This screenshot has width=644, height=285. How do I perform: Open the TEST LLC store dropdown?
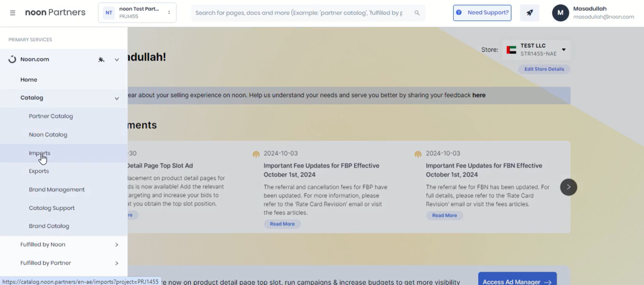[536, 49]
